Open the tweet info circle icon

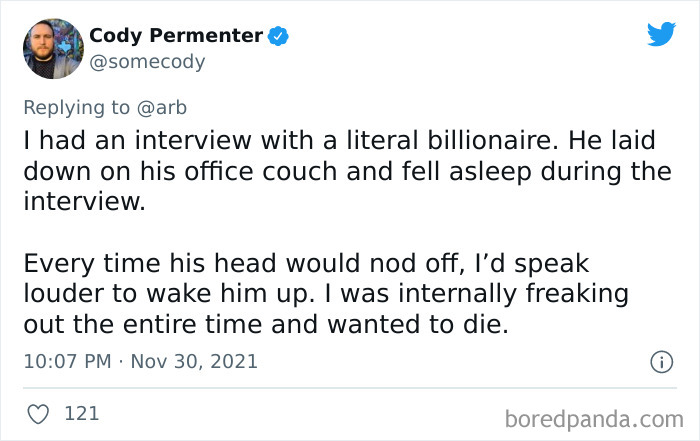(661, 363)
